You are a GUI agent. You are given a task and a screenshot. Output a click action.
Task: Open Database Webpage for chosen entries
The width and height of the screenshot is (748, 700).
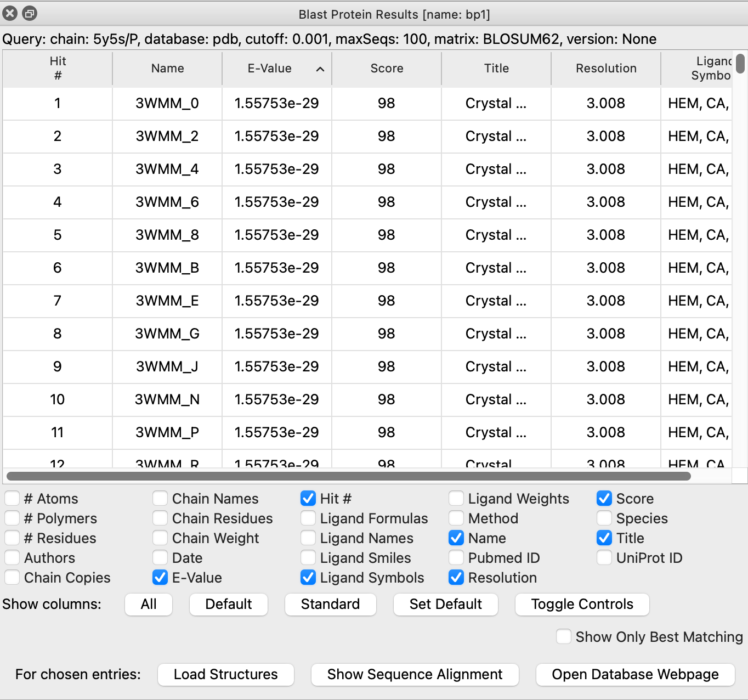tap(635, 674)
